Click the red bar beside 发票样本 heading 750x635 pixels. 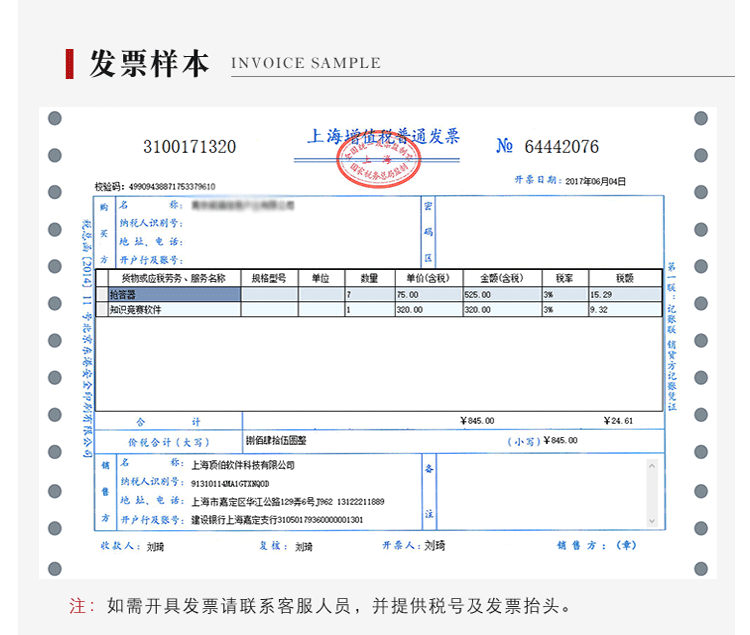69,63
